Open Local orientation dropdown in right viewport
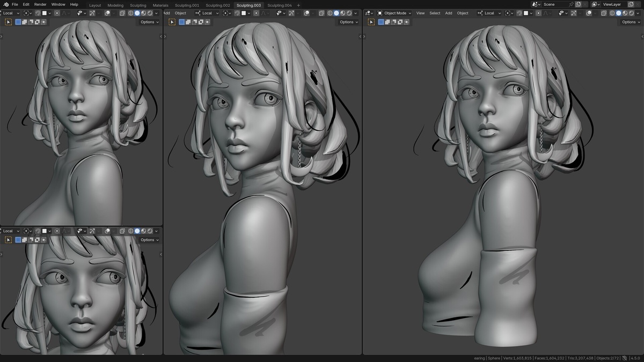This screenshot has height=362, width=644. [x=489, y=13]
